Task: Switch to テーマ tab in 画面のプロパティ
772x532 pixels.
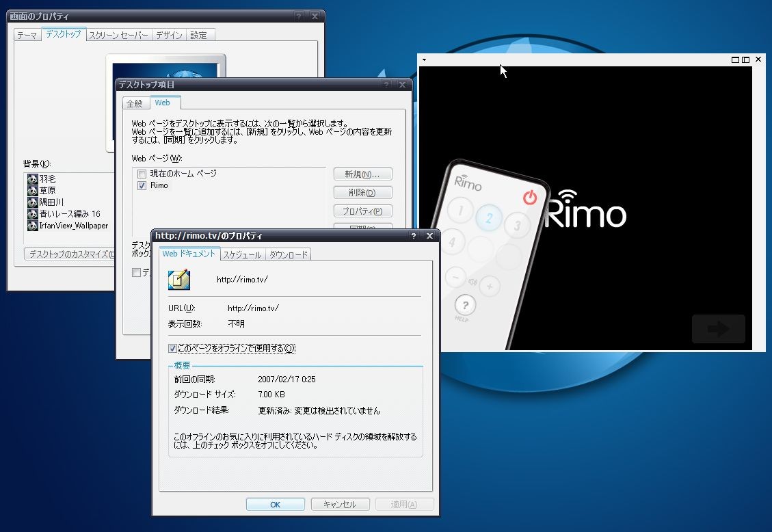Action: pos(27,36)
